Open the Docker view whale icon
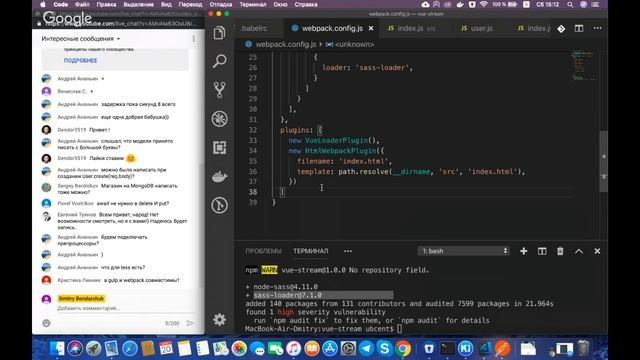 [x=219, y=177]
